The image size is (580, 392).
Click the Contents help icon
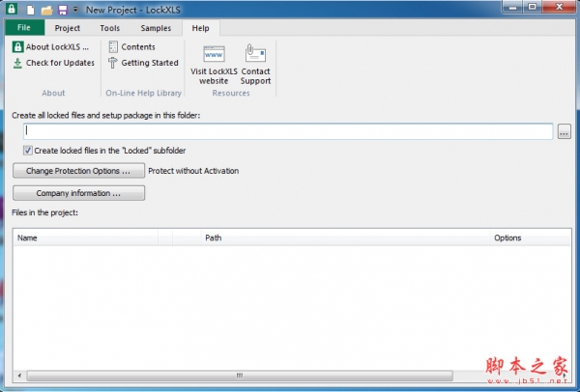tap(113, 47)
